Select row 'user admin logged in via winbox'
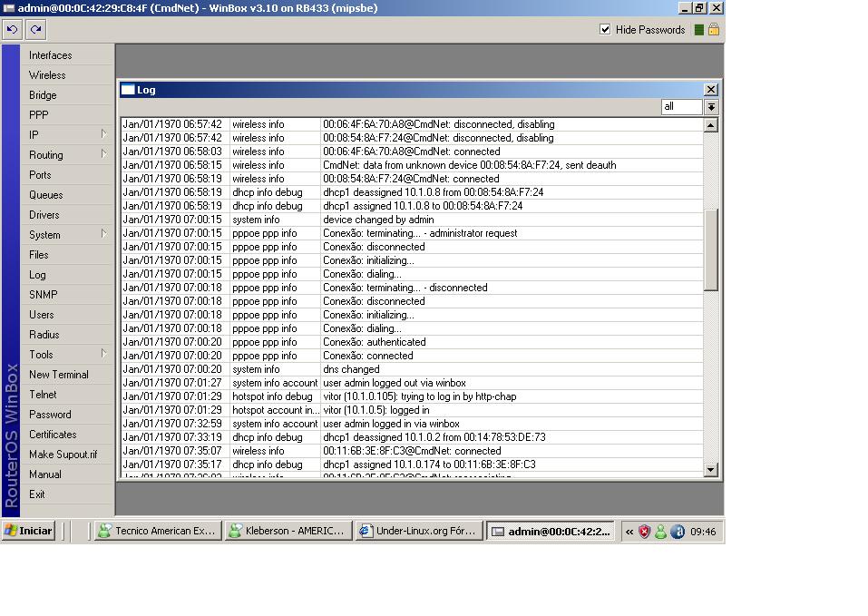 click(412, 424)
